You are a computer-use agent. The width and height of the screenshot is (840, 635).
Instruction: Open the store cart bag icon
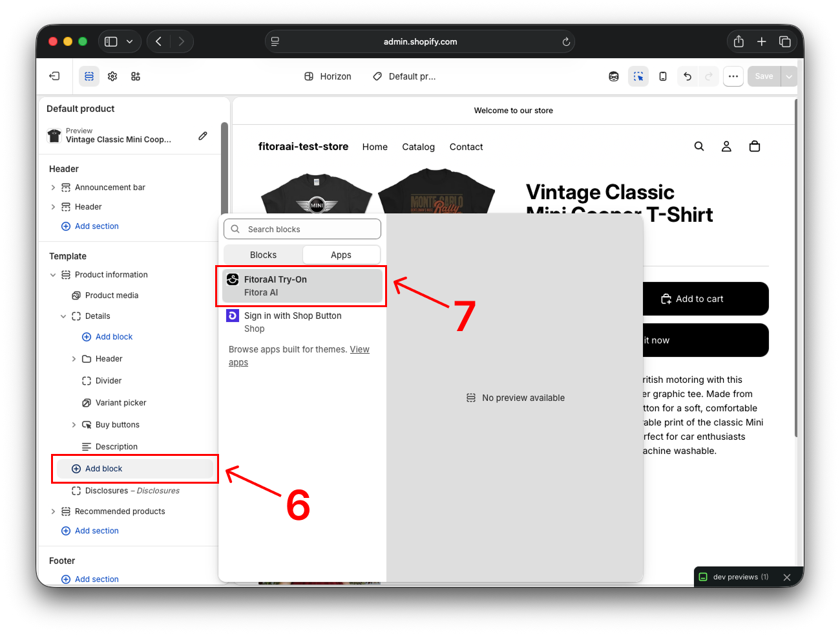point(754,147)
